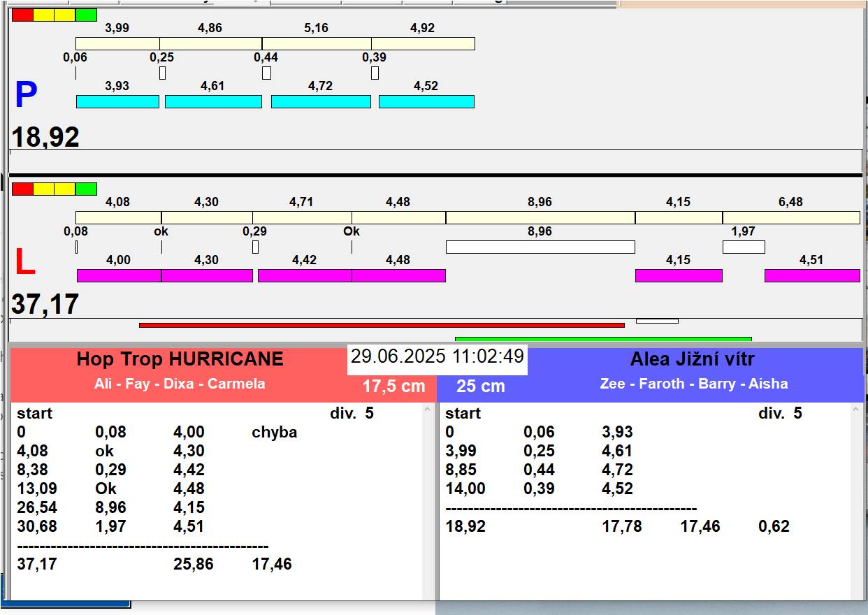Click the 'chyba' fault entry in results

275,432
